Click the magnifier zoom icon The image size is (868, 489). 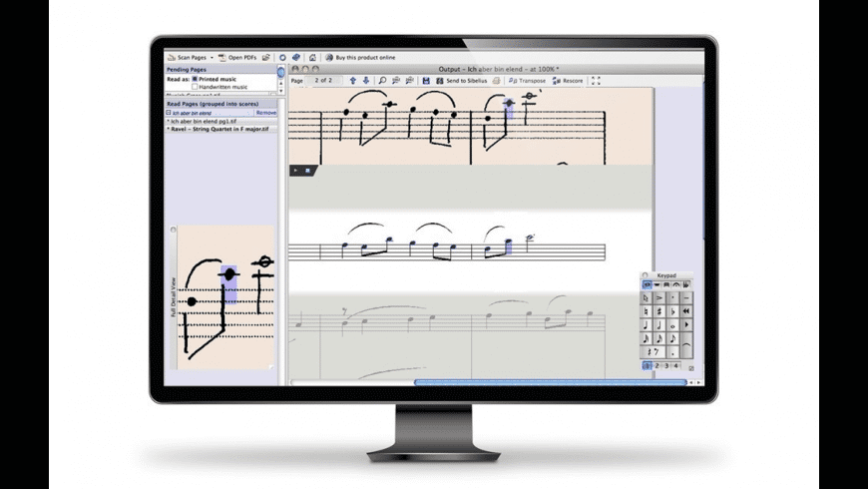click(x=382, y=80)
